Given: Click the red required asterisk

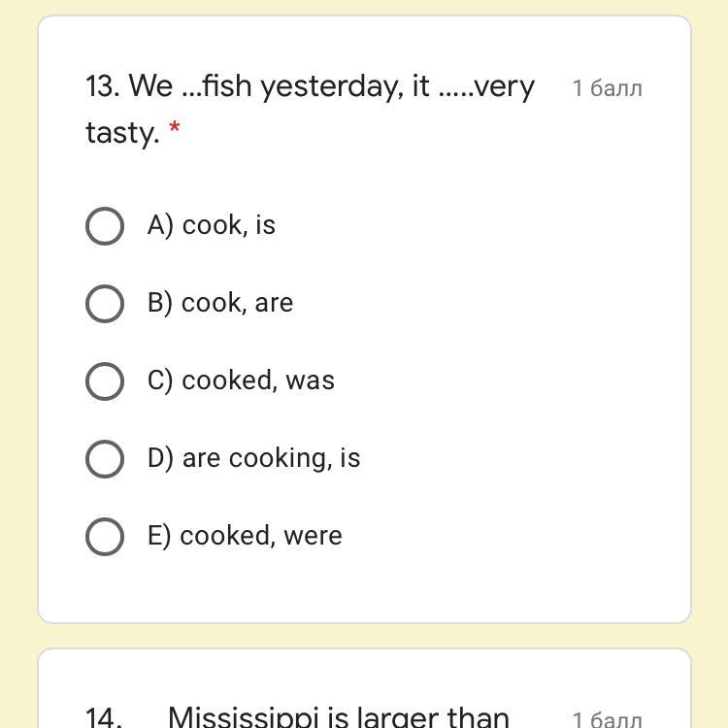Looking at the screenshot, I should (175, 130).
